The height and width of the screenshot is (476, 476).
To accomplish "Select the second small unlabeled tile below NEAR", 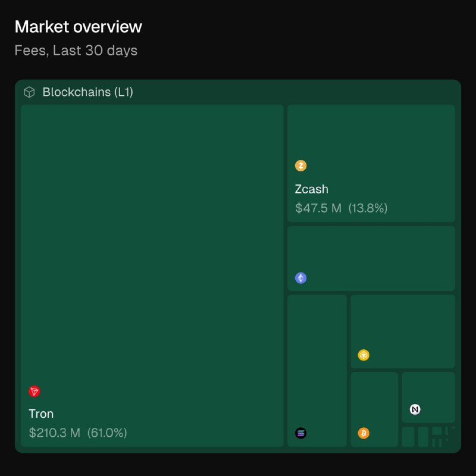I will 423,437.
